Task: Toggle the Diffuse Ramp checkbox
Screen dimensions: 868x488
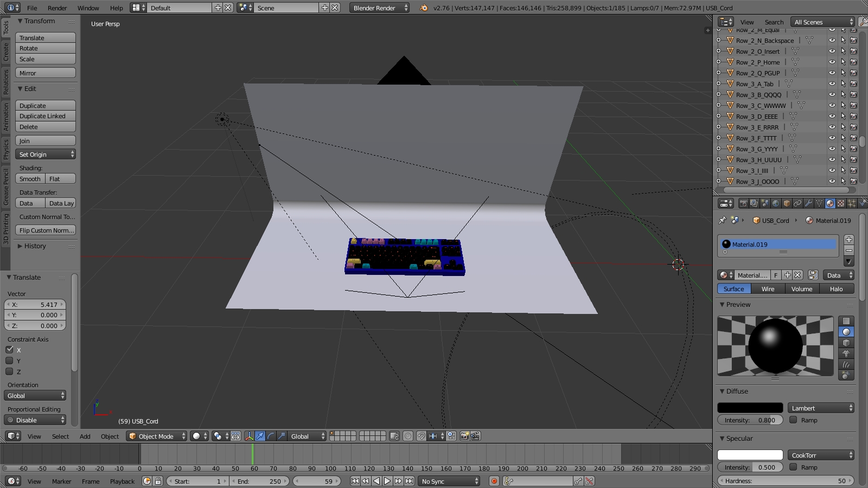Action: 793,420
